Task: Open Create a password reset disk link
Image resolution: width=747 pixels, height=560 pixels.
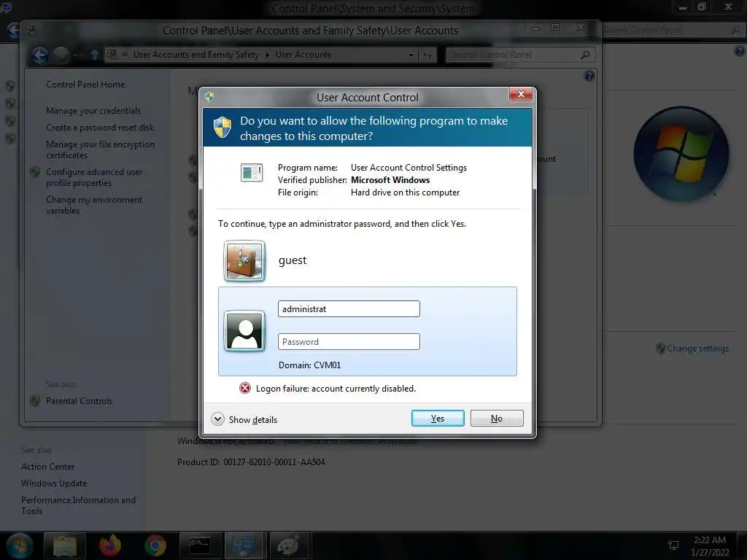Action: [x=100, y=127]
